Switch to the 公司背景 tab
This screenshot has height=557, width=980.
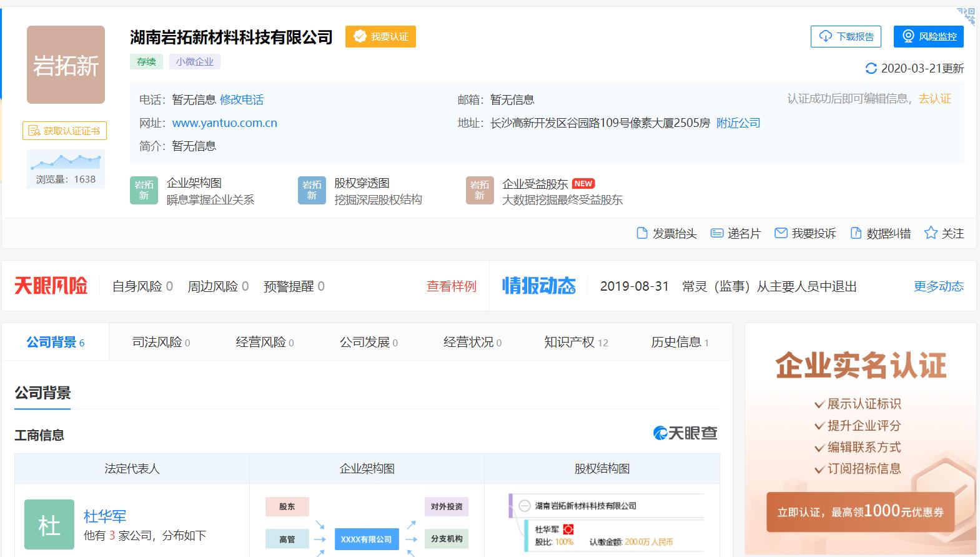[x=56, y=342]
